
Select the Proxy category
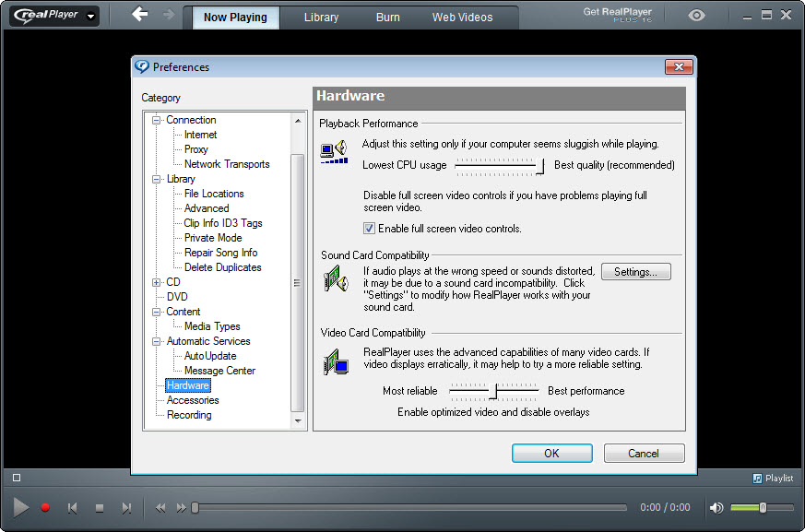196,149
